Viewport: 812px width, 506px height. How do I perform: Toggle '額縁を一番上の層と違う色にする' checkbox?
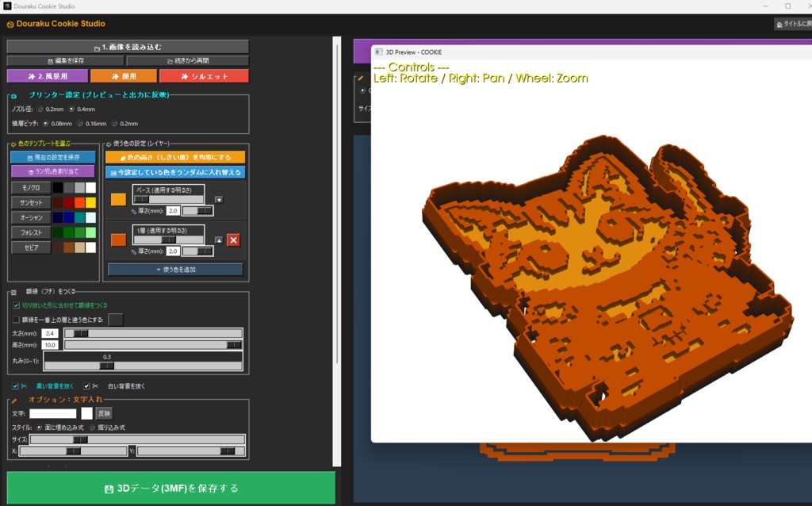coord(16,320)
